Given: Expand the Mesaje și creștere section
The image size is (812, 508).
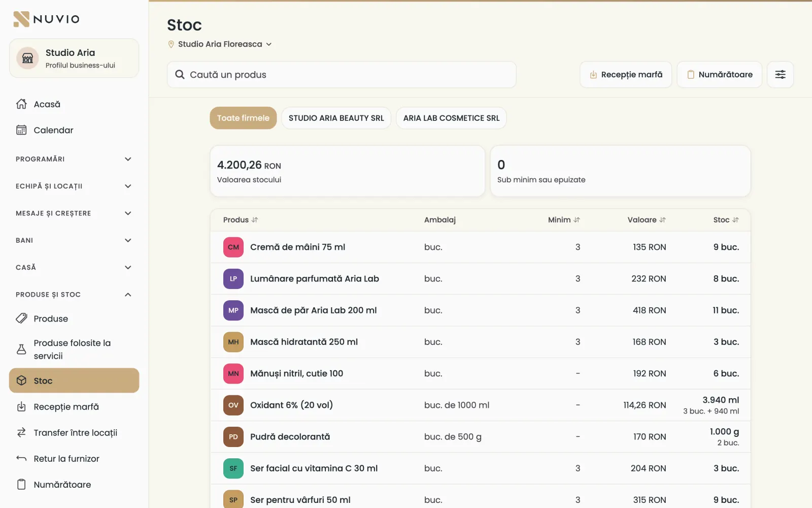Looking at the screenshot, I should point(74,213).
